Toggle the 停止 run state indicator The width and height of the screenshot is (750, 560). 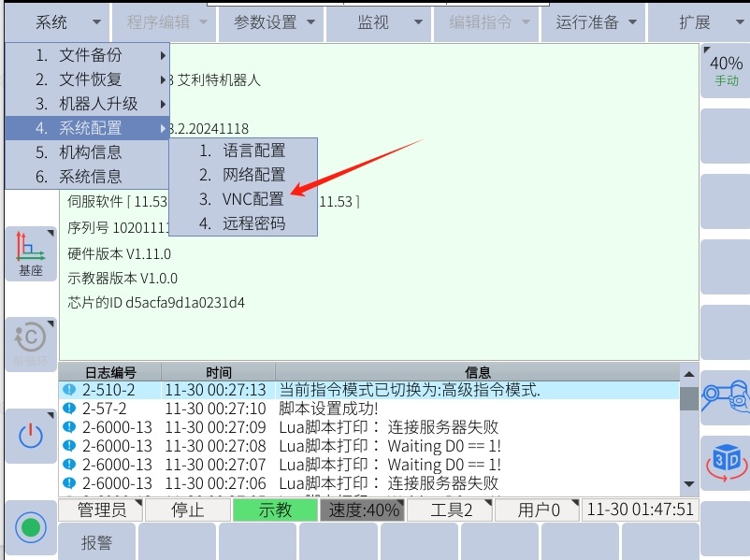click(x=187, y=510)
